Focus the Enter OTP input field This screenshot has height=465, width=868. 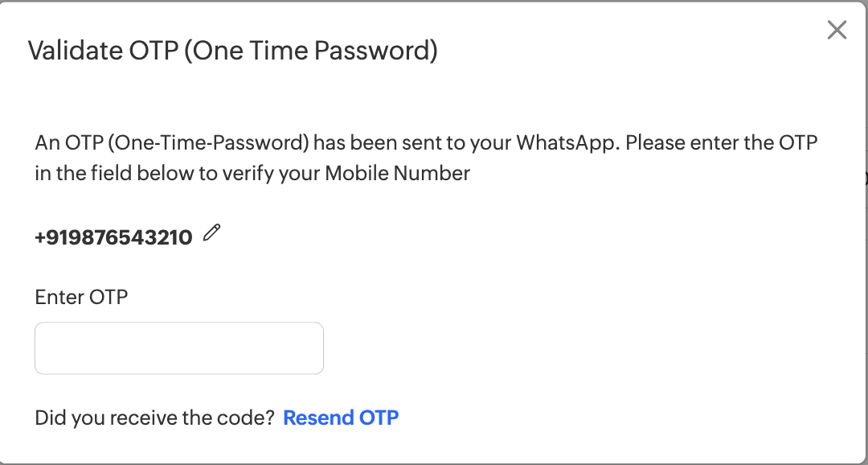click(x=179, y=348)
